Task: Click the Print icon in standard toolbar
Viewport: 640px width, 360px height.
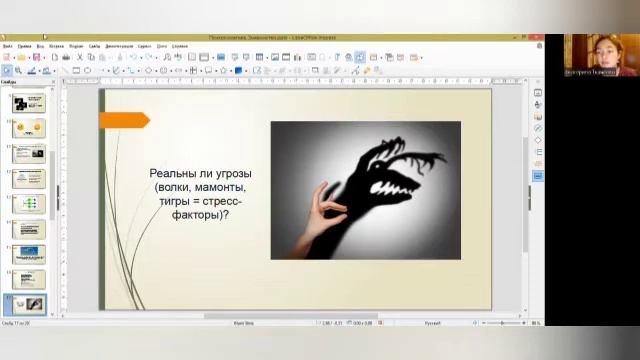Action: pos(66,58)
